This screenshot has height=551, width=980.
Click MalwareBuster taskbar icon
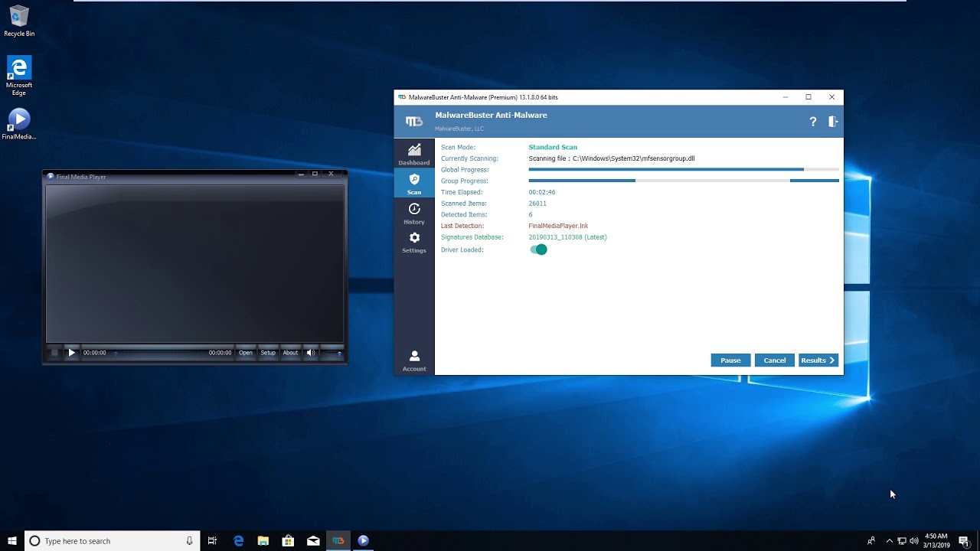338,541
